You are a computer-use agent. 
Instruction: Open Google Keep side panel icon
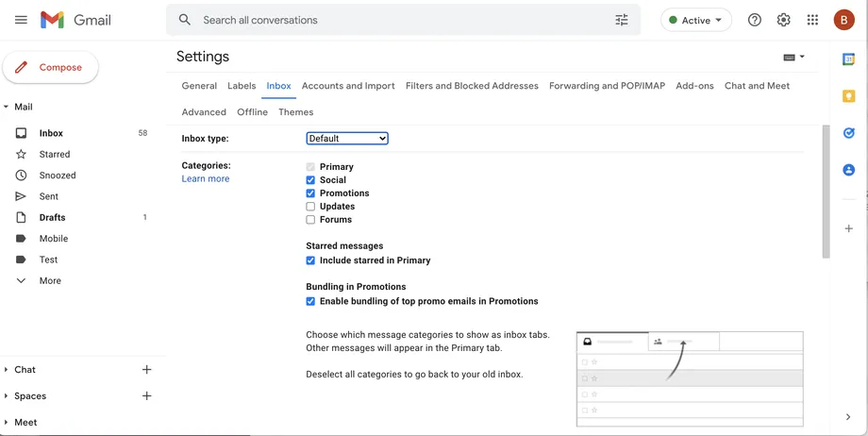coord(848,96)
